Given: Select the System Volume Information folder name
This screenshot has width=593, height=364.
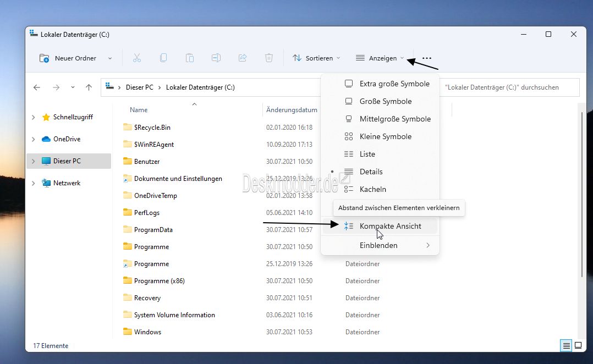Looking at the screenshot, I should pos(174,315).
